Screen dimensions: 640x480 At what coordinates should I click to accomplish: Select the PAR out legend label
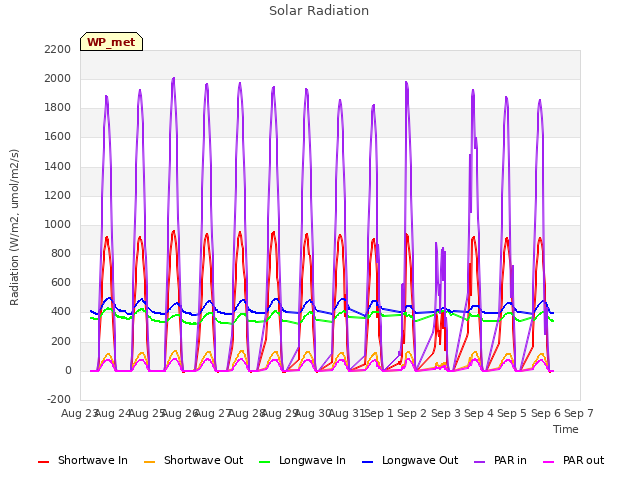[583, 460]
